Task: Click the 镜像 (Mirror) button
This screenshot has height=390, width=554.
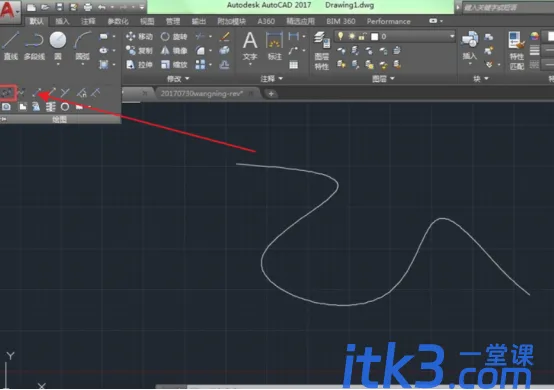Action: point(173,51)
